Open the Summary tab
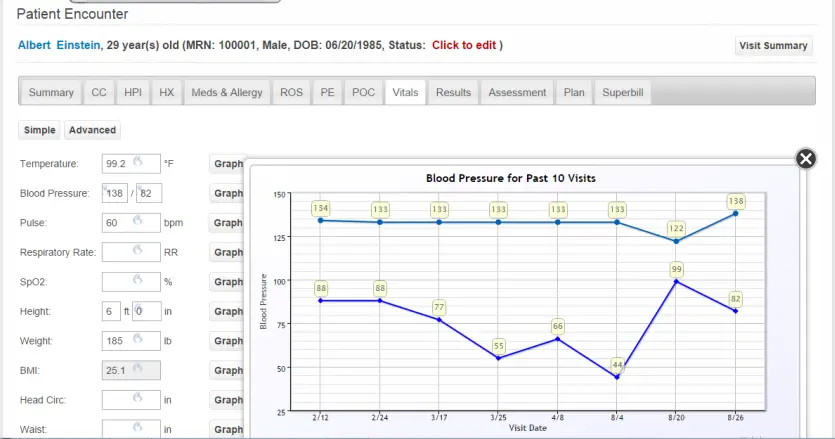 [51, 93]
